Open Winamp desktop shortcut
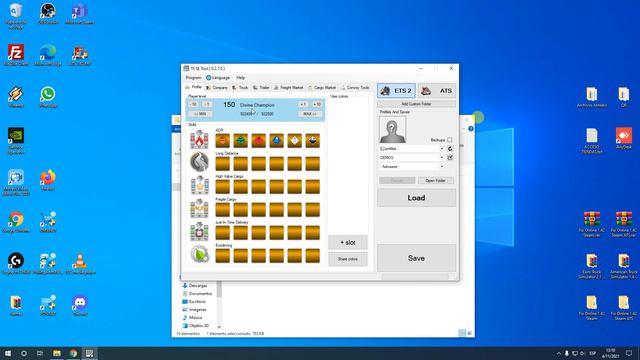This screenshot has height=360, width=640. pos(16,97)
